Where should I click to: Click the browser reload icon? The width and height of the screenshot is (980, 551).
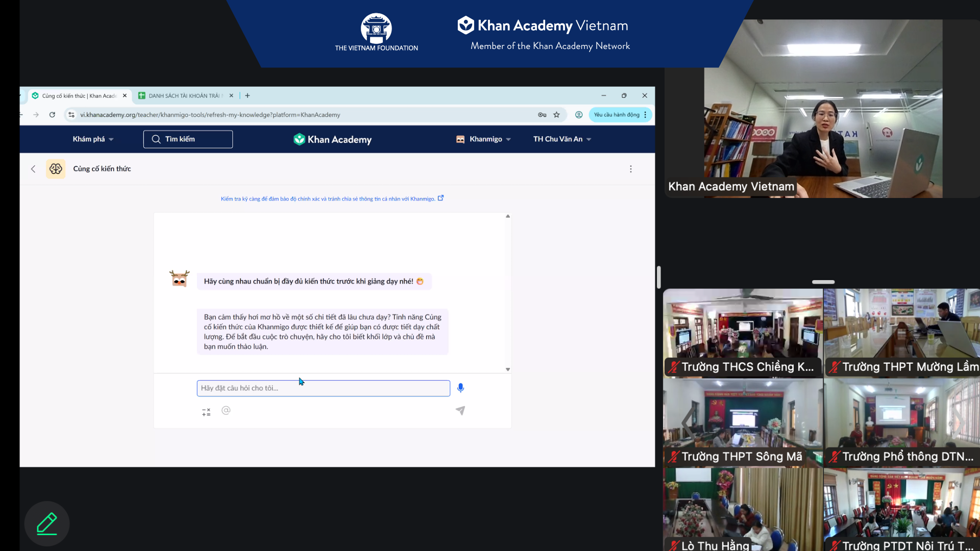point(52,115)
